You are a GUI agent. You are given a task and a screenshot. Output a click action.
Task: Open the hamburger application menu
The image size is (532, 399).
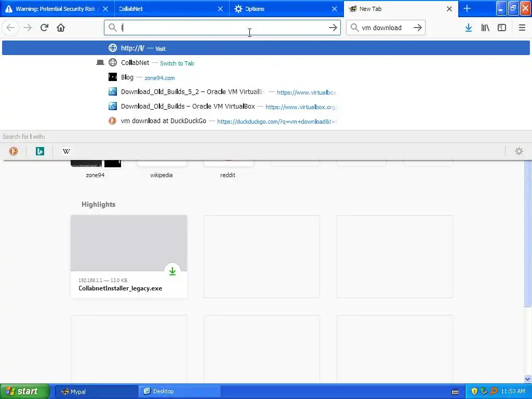click(x=522, y=28)
